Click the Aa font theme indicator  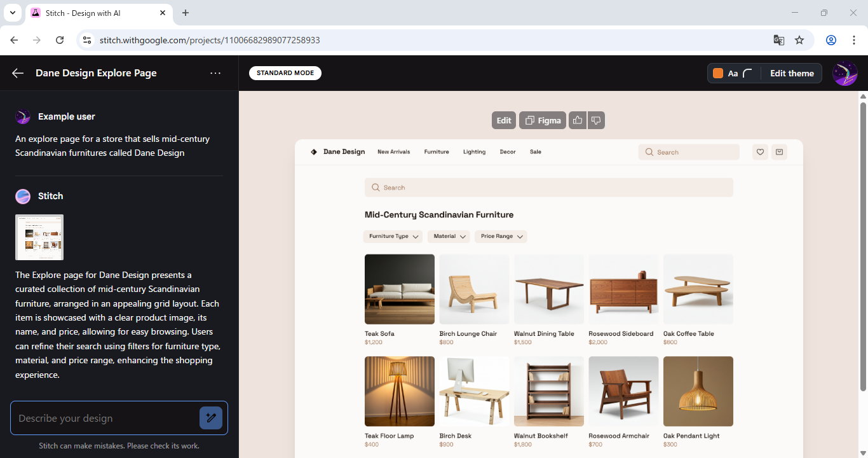tap(733, 74)
